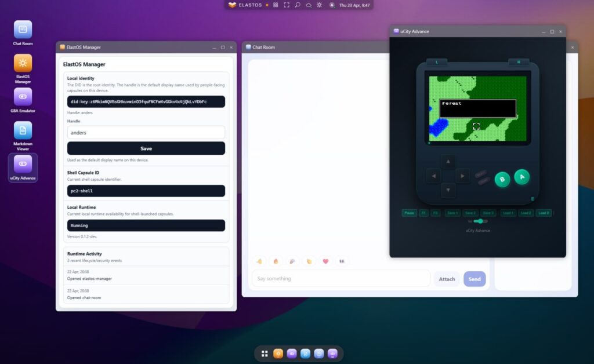Image resolution: width=594 pixels, height=364 pixels.
Task: Click Save in ElastOS Manager
Action: (x=146, y=148)
